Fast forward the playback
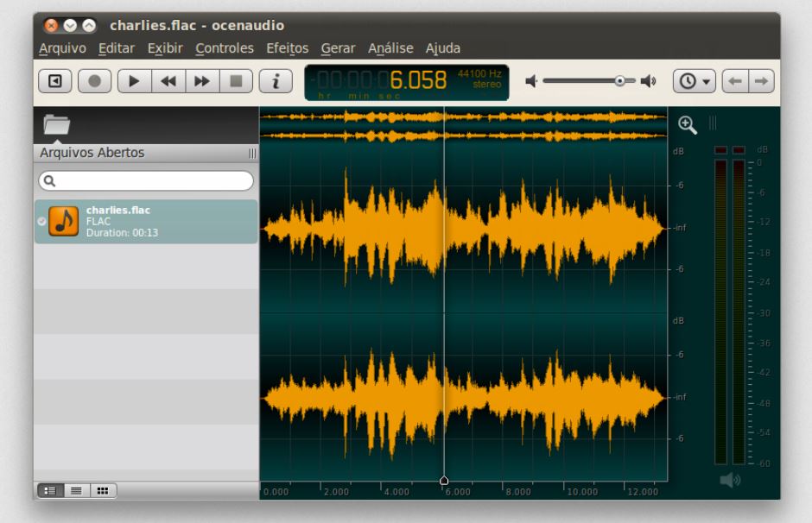The width and height of the screenshot is (812, 523). (202, 81)
